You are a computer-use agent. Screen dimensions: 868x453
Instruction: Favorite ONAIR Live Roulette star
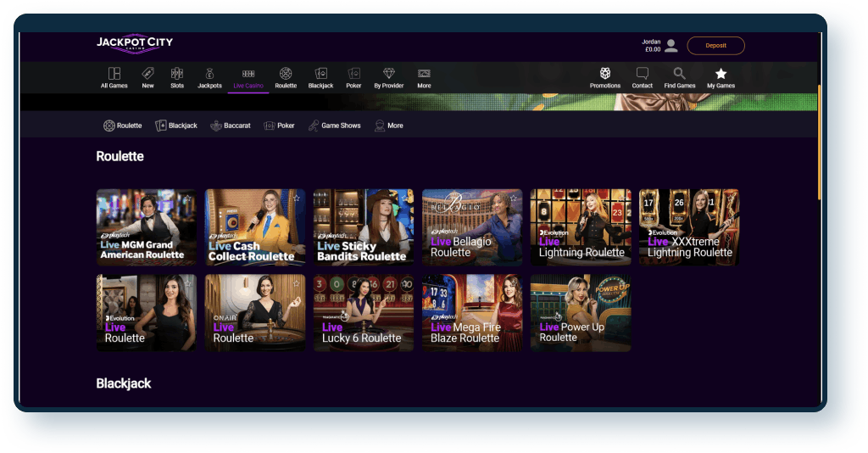[x=297, y=283]
